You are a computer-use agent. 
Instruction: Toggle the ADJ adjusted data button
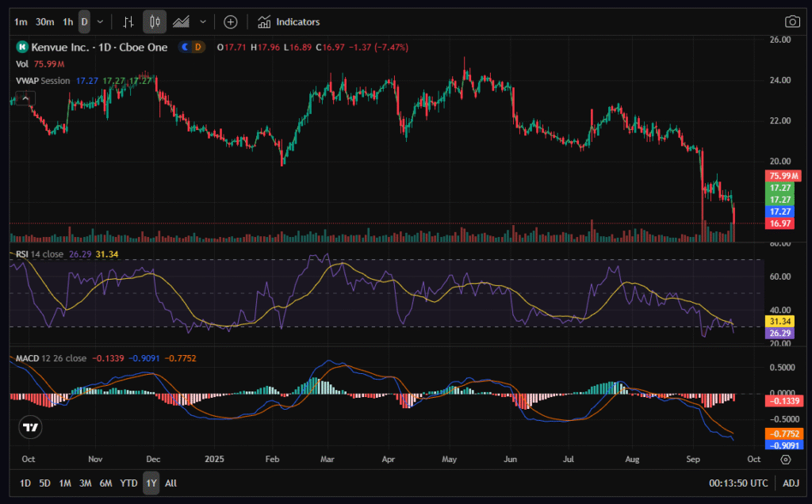coord(791,483)
